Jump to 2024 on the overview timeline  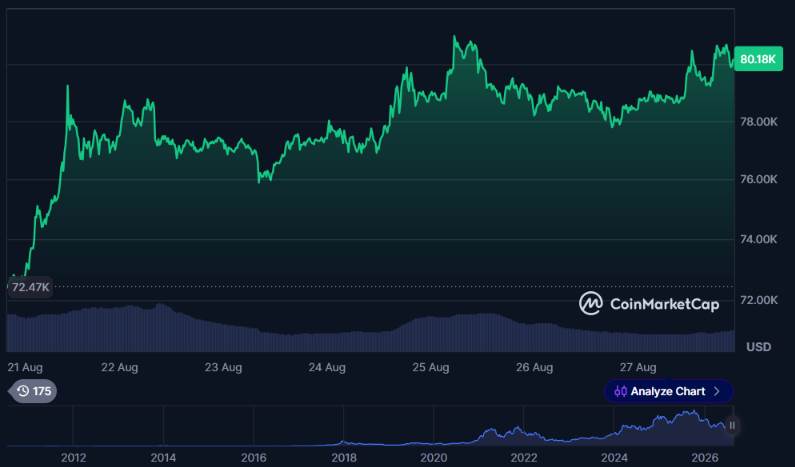614,458
